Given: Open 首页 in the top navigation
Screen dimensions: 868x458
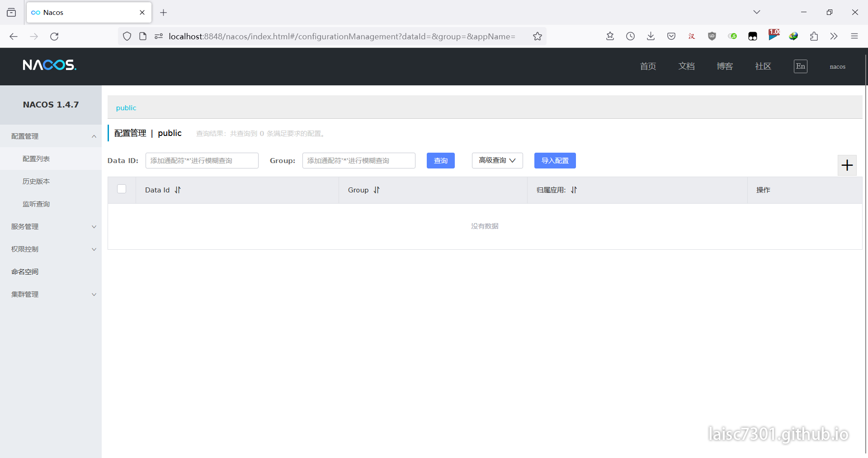Looking at the screenshot, I should [x=648, y=66].
